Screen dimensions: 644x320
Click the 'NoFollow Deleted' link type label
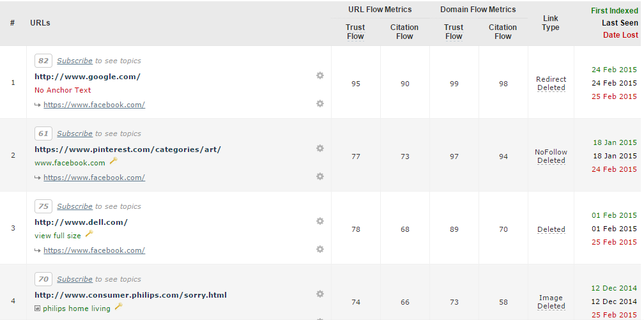551,156
